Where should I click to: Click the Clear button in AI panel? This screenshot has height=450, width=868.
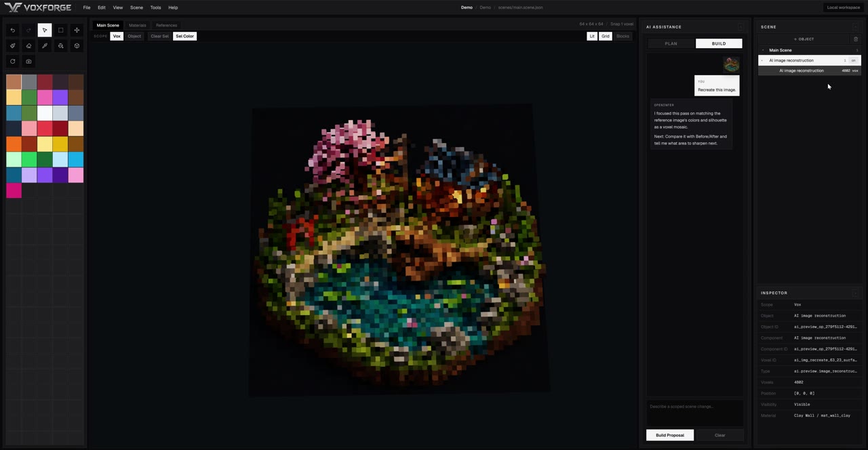pyautogui.click(x=720, y=435)
